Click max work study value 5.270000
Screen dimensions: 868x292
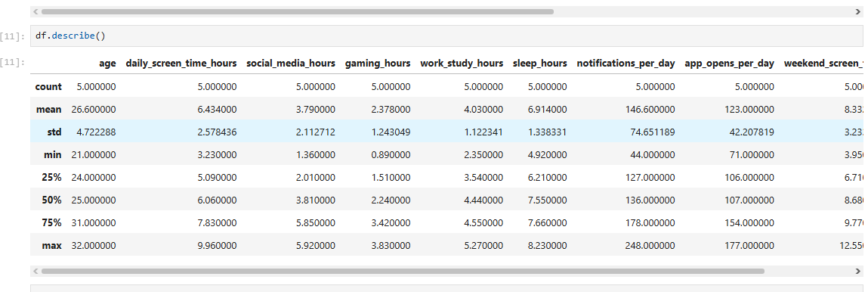pos(483,245)
